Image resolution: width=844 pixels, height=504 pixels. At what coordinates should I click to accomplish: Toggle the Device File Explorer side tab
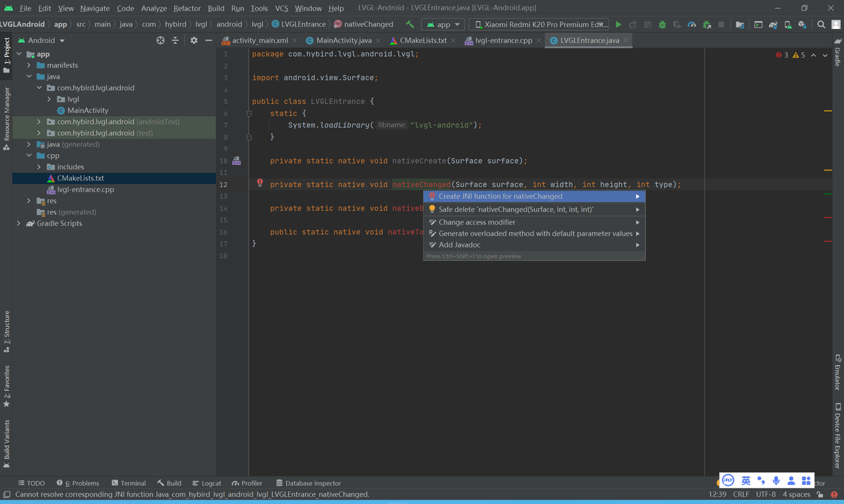coord(837,435)
